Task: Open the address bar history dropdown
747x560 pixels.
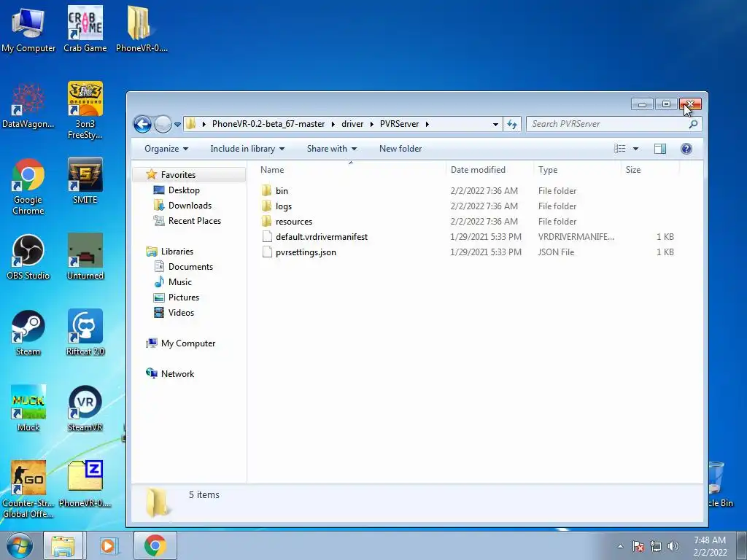Action: click(495, 124)
